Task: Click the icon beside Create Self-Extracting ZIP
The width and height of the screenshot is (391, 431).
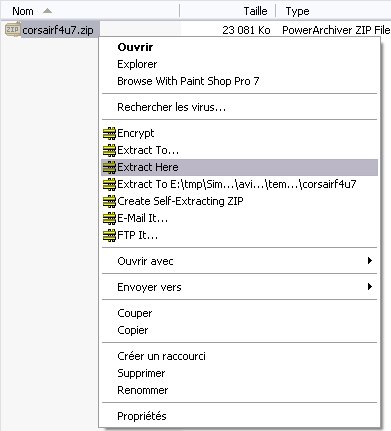Action: click(x=109, y=201)
